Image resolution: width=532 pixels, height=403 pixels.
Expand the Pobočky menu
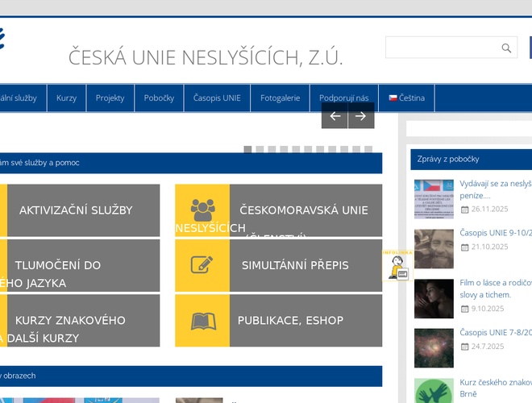click(159, 98)
